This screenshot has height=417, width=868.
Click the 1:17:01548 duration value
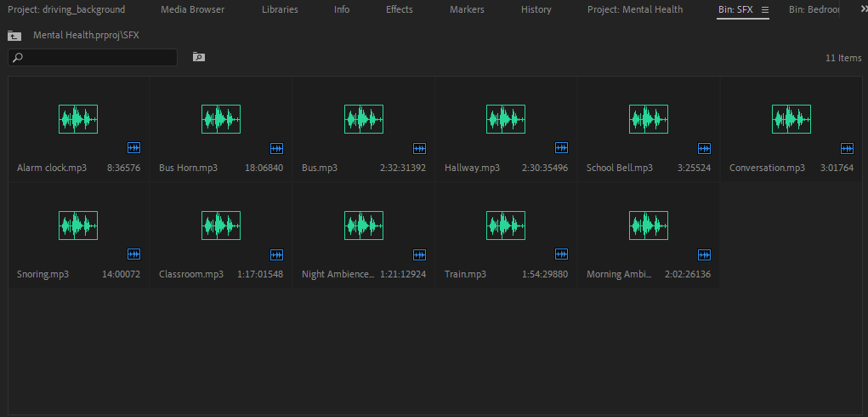(x=260, y=274)
